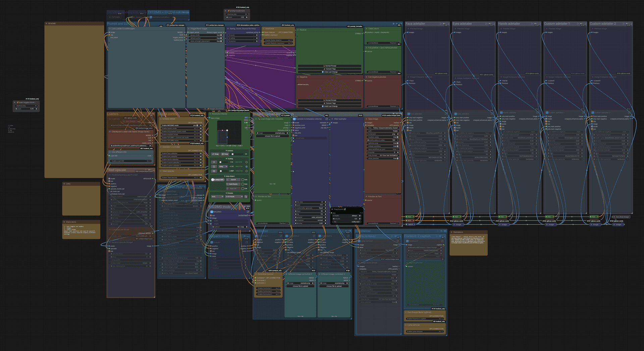Screen dimensions: 644x351
Task: Click choose file to upload in Different image controlnet 2
Action: point(300,286)
